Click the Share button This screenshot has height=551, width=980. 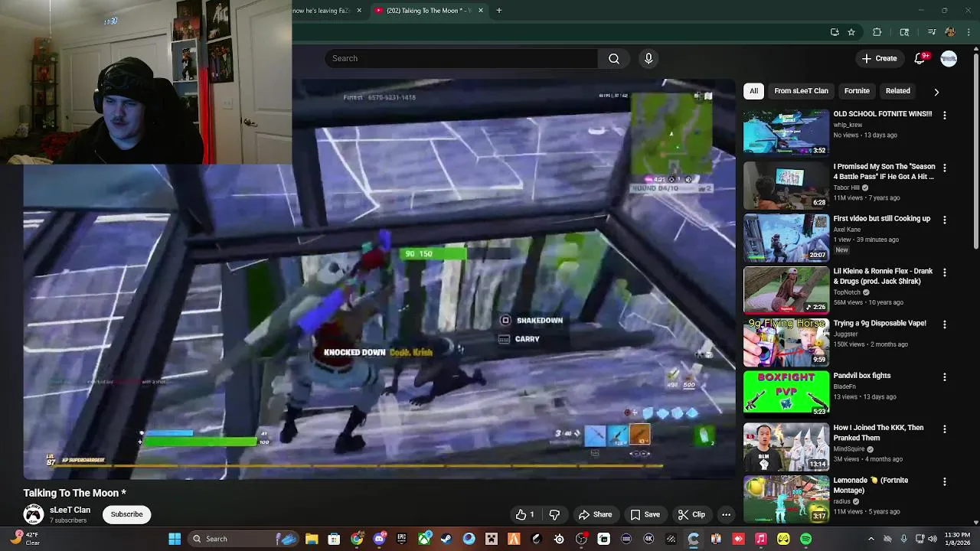pyautogui.click(x=595, y=514)
